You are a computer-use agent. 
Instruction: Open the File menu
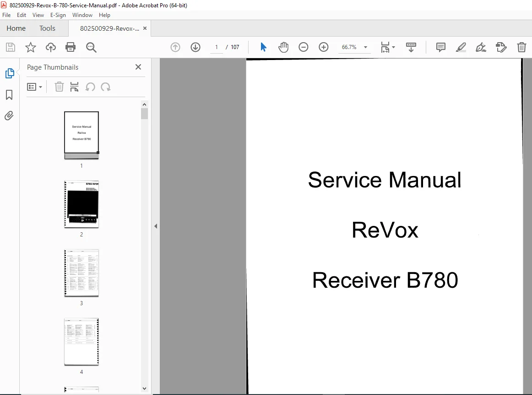point(6,15)
